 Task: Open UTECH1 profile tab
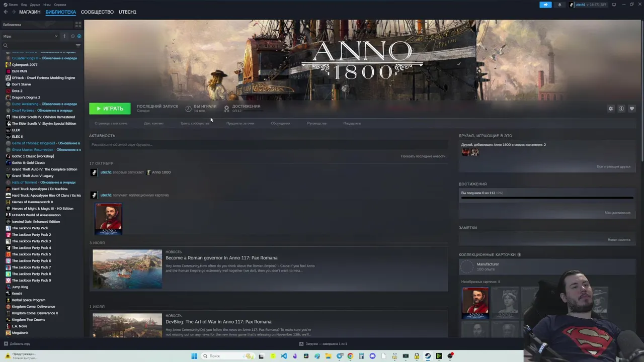pyautogui.click(x=127, y=12)
